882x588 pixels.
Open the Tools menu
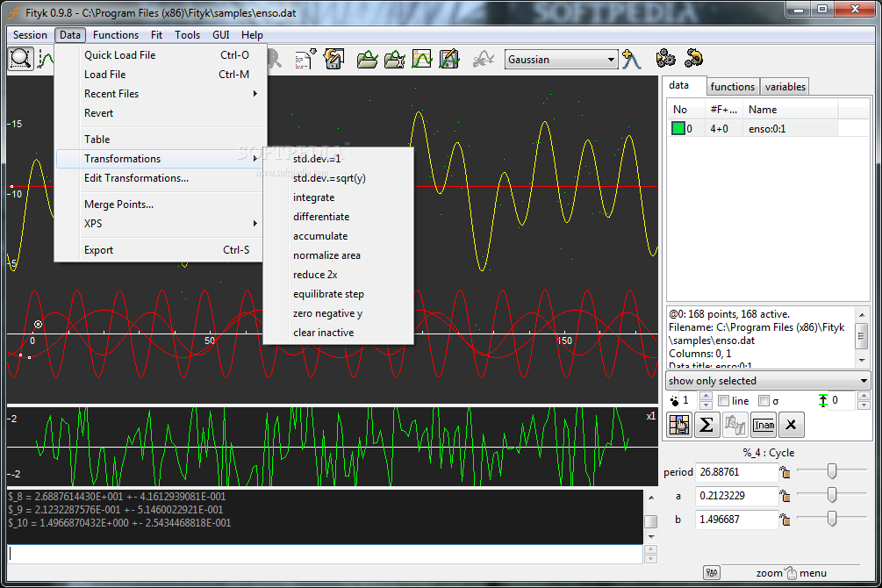[187, 35]
